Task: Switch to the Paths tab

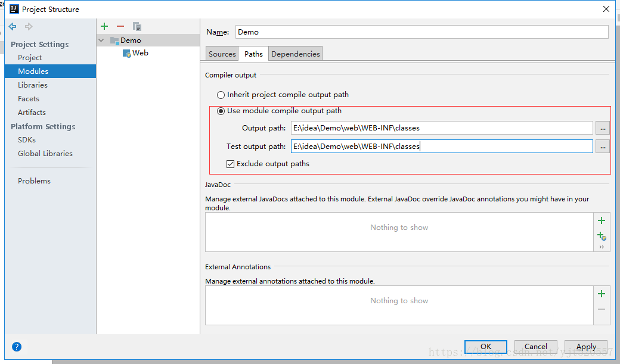Action: (x=253, y=54)
